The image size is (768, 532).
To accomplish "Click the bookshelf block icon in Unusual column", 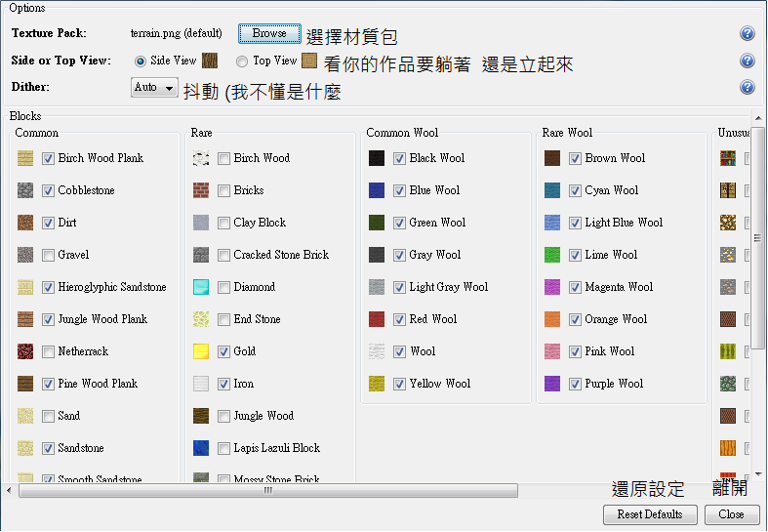I will (x=728, y=158).
